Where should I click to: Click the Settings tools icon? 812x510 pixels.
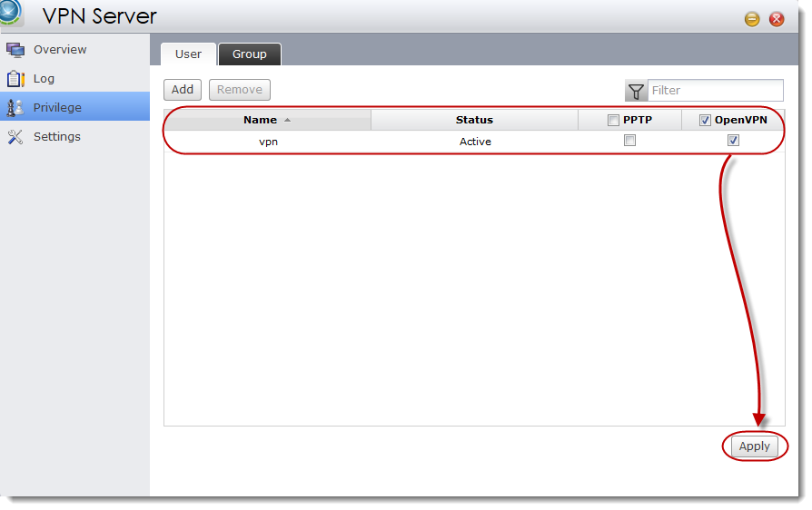tap(15, 136)
